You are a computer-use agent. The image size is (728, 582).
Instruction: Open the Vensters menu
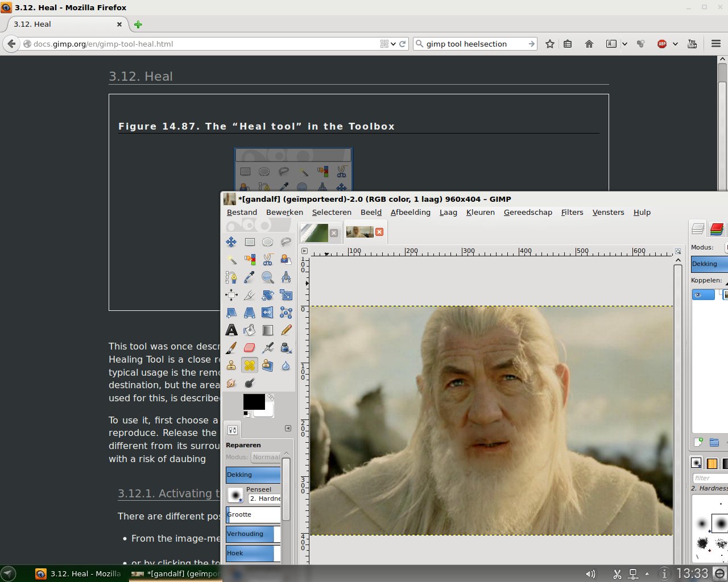(x=608, y=212)
